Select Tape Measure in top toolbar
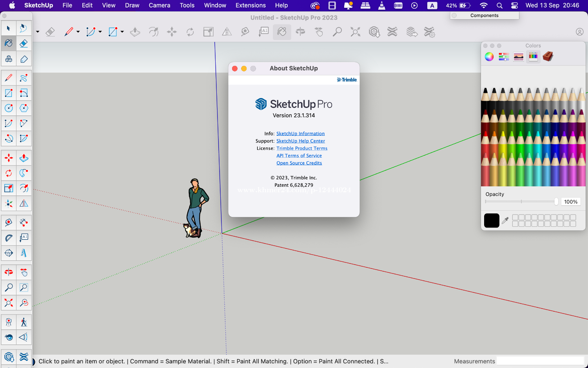This screenshot has width=588, height=368. (x=245, y=32)
